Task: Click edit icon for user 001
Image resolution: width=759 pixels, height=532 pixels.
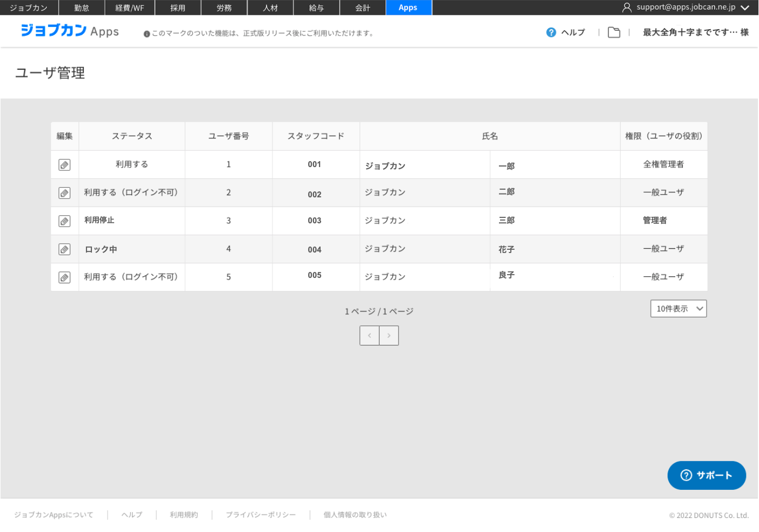Action: (64, 165)
